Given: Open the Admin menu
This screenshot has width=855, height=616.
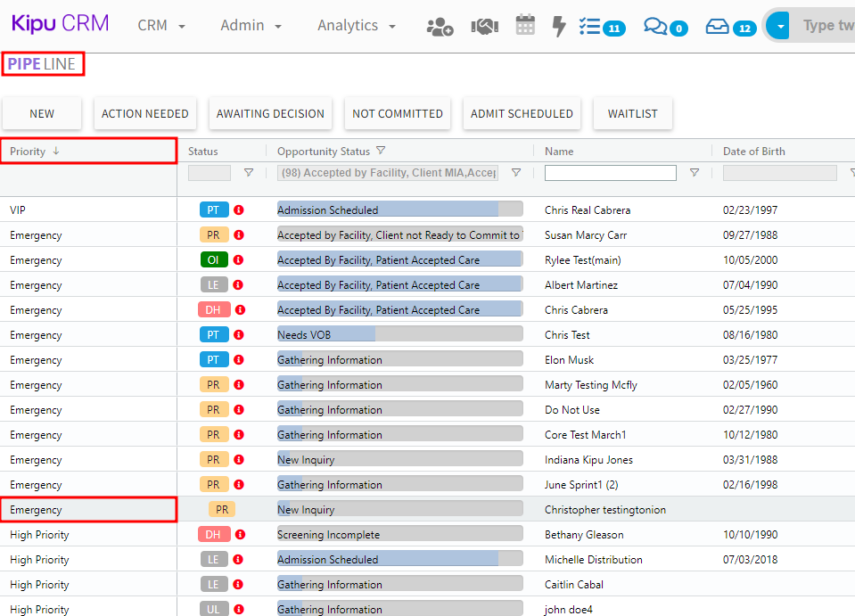Looking at the screenshot, I should tap(251, 26).
